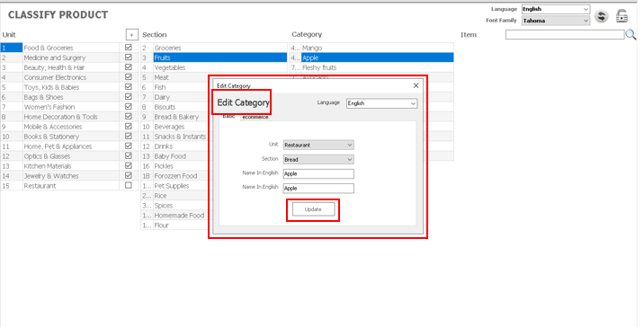Select the Homemade Food section row
Screen dimensions: 644x327
click(175, 215)
